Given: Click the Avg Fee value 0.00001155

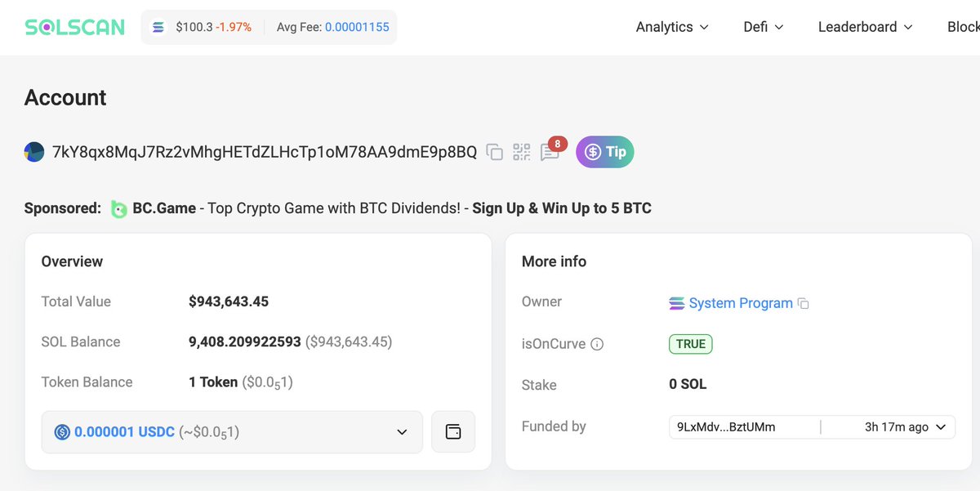Looking at the screenshot, I should pos(357,27).
